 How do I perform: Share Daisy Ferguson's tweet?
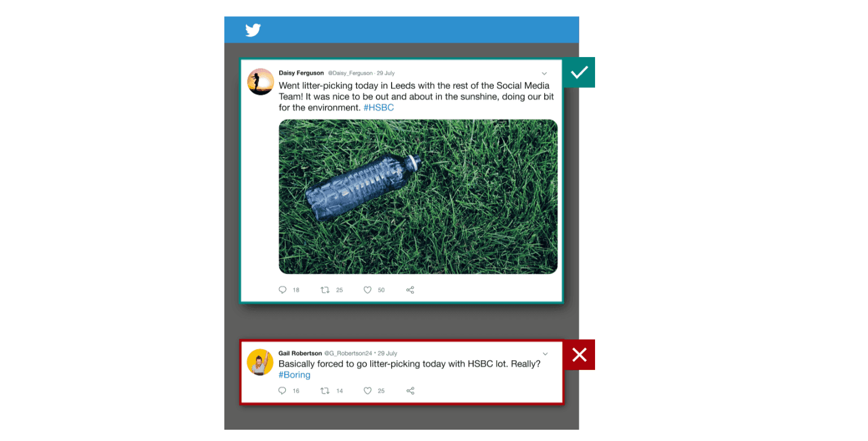(410, 290)
